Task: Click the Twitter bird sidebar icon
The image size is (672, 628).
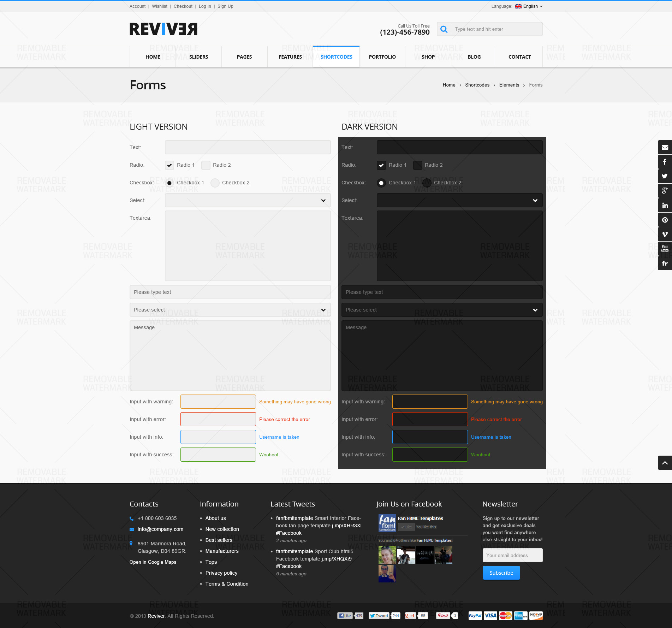Action: pyautogui.click(x=665, y=176)
